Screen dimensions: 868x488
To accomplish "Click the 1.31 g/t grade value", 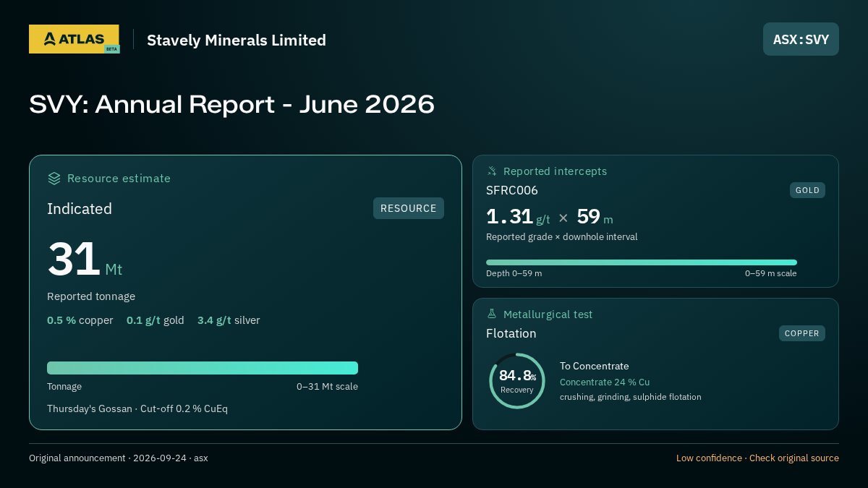I will (518, 217).
